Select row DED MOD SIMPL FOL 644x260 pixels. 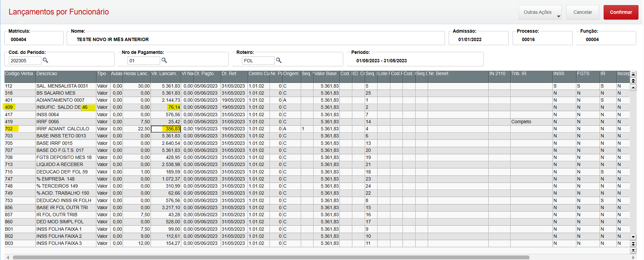(x=317, y=222)
